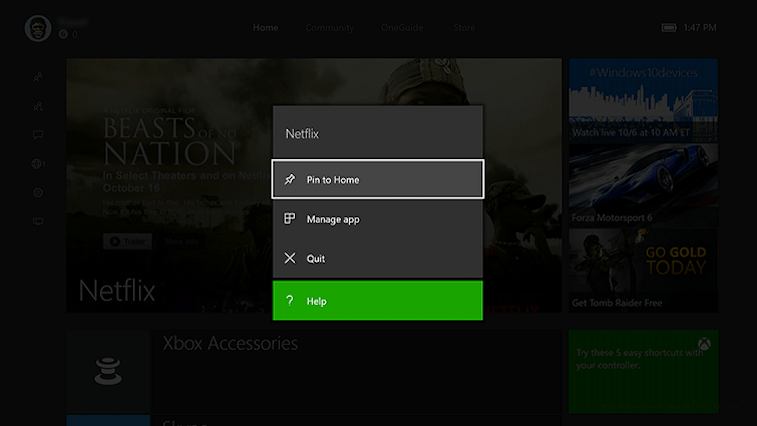Open notifications globe icon in sidebar
This screenshot has width=757, height=426.
pos(38,163)
